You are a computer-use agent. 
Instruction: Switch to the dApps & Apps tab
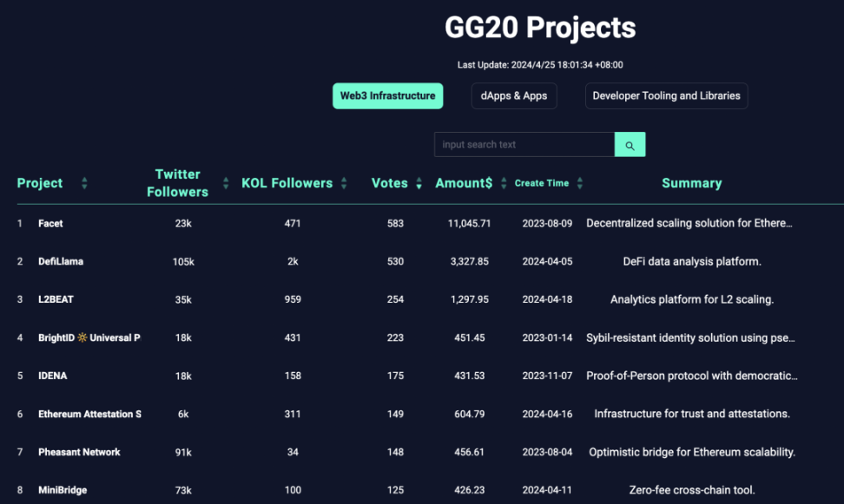pos(513,95)
